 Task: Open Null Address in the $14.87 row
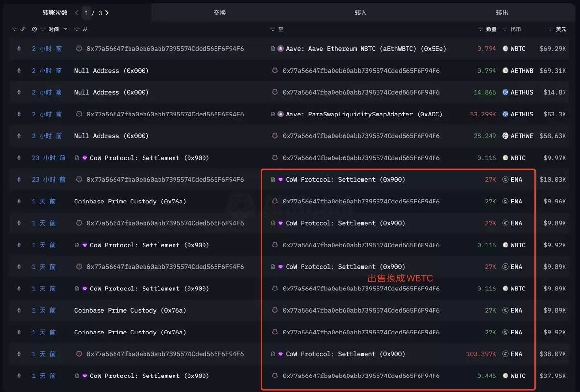point(111,92)
